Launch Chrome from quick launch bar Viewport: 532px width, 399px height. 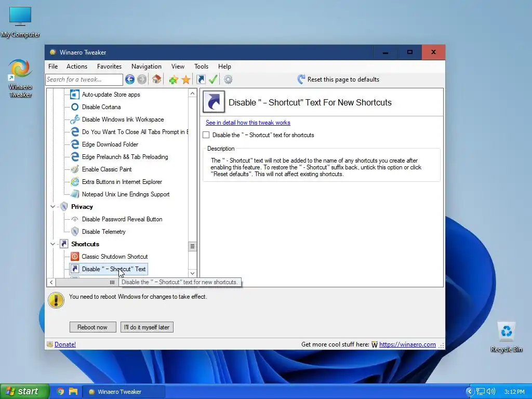(x=60, y=392)
